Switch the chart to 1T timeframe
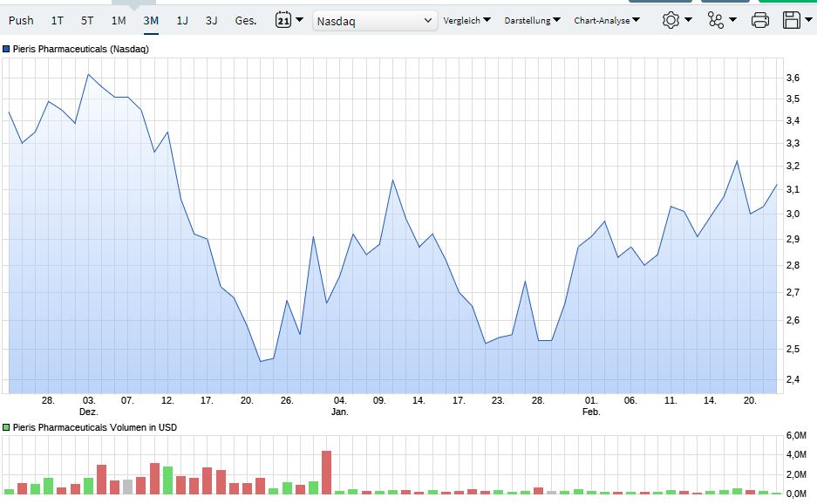The image size is (817, 504). 56,20
